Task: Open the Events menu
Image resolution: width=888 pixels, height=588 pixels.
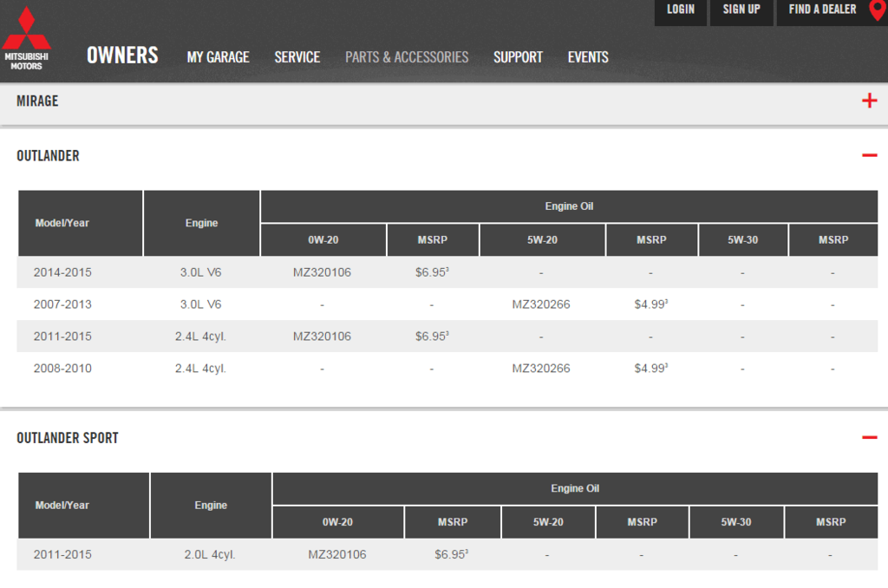Action: coord(588,57)
